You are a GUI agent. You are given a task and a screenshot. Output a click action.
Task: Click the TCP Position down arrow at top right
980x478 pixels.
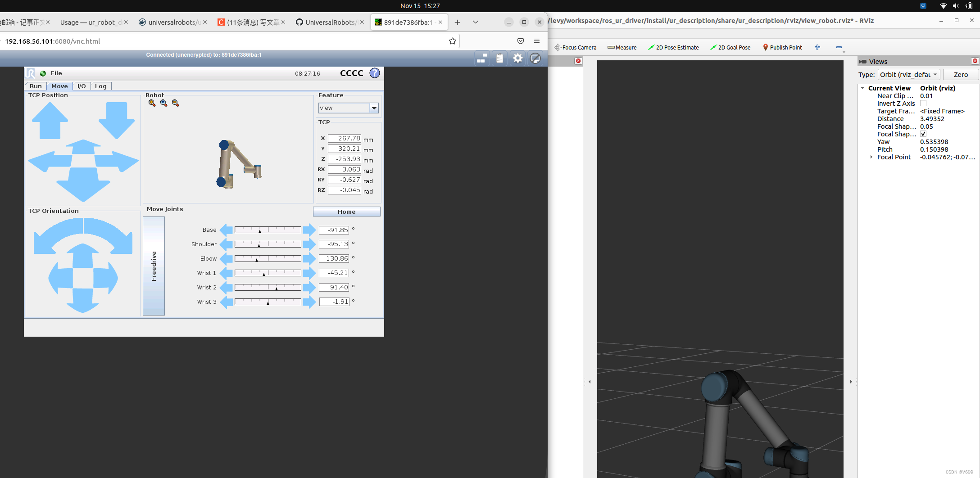pyautogui.click(x=117, y=120)
